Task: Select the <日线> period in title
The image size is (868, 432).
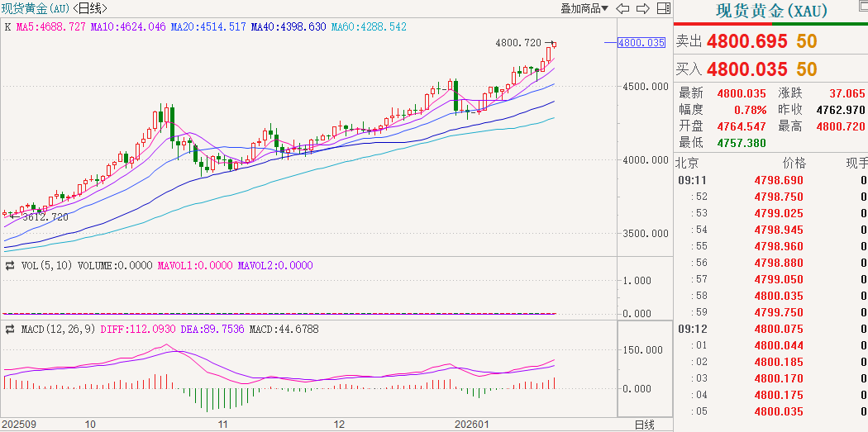Action: (89, 9)
